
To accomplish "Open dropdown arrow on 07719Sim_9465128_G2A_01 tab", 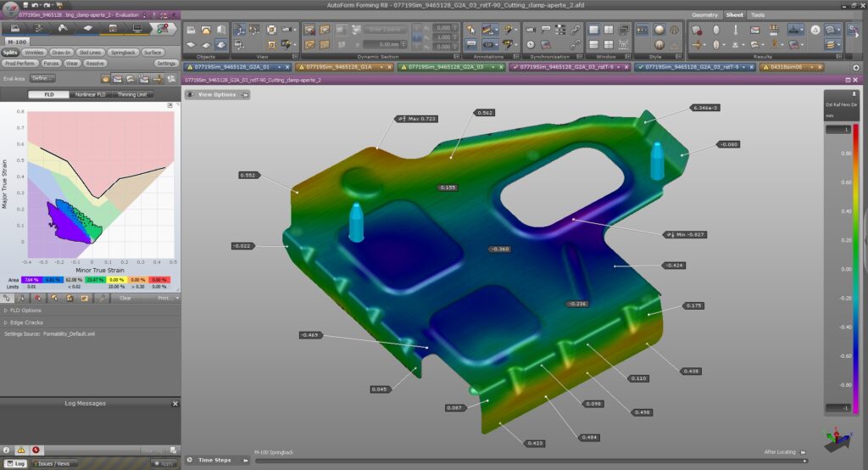I will point(279,67).
